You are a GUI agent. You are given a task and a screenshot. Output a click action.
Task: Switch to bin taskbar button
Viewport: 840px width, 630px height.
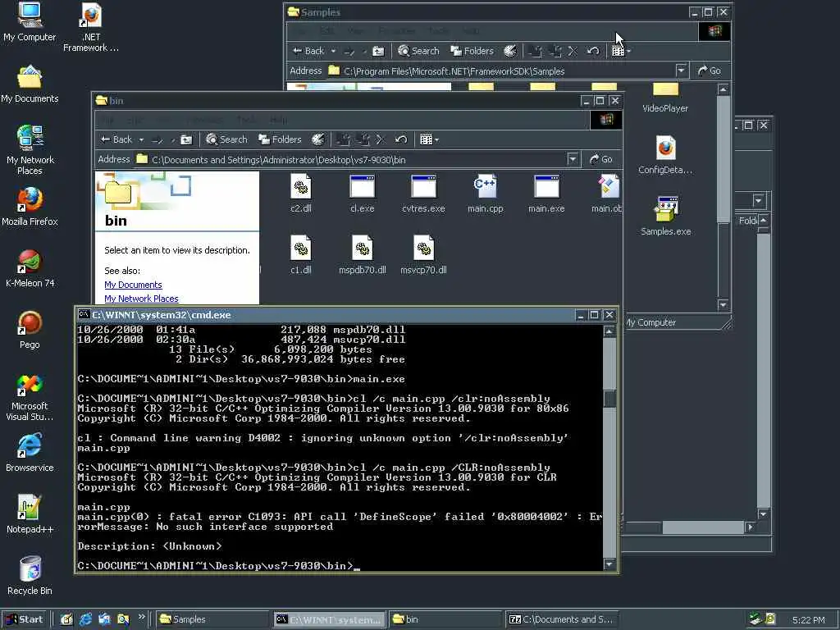coord(445,619)
